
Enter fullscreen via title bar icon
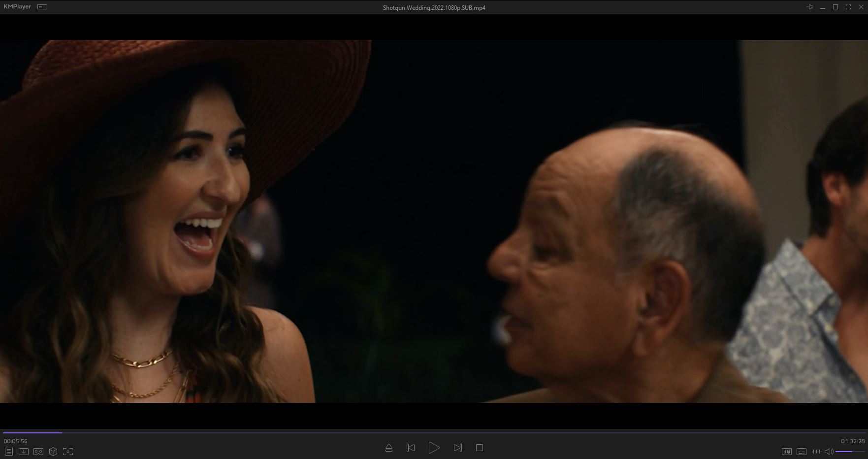(848, 7)
